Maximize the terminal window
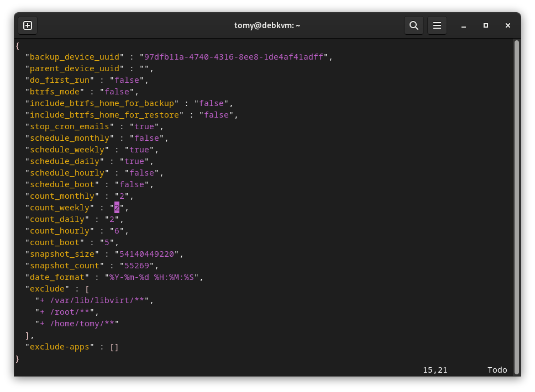This screenshot has height=392, width=535. [x=485, y=25]
